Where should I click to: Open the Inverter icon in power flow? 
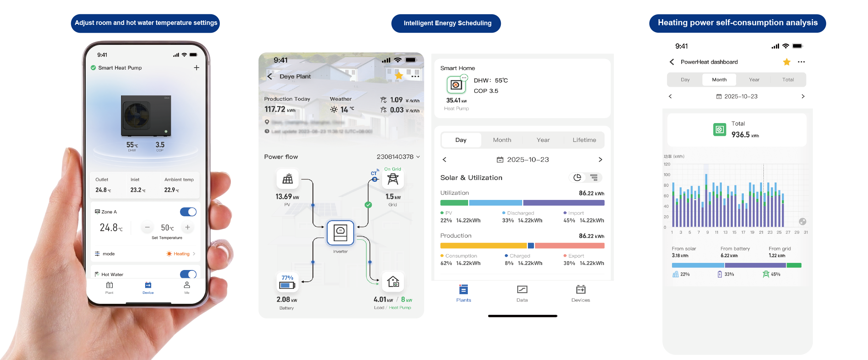tap(340, 233)
